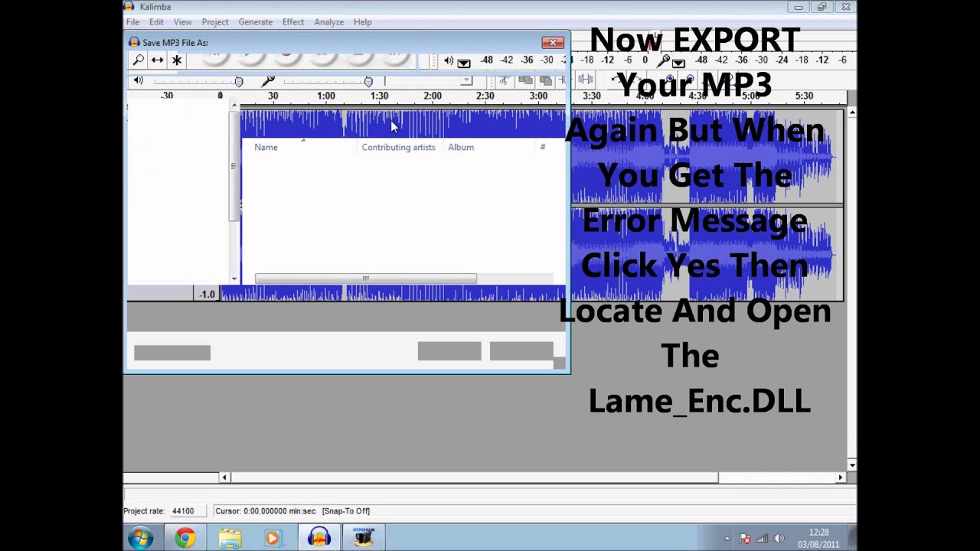Click the -1.0 vertical scale label
The width and height of the screenshot is (980, 551).
click(207, 294)
